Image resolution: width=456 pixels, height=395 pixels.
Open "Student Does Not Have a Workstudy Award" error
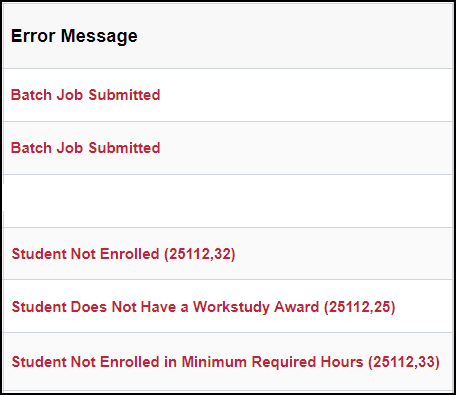pos(203,307)
